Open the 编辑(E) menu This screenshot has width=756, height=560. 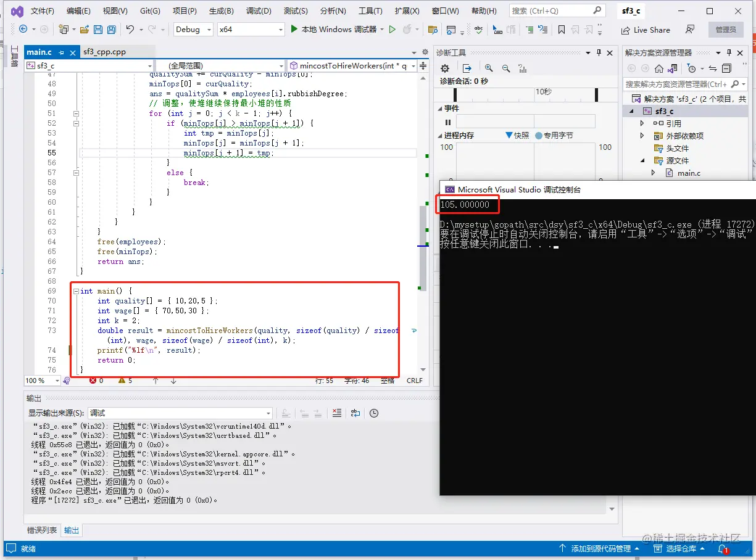(78, 11)
